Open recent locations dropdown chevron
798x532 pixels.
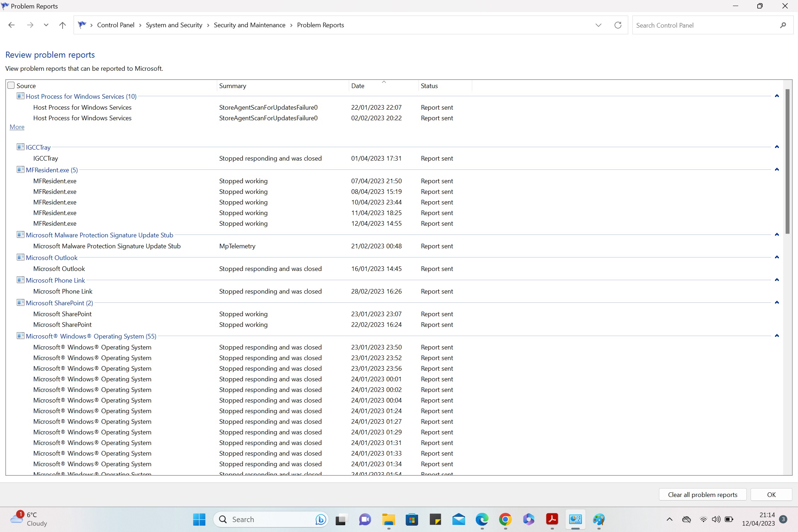pyautogui.click(x=46, y=25)
